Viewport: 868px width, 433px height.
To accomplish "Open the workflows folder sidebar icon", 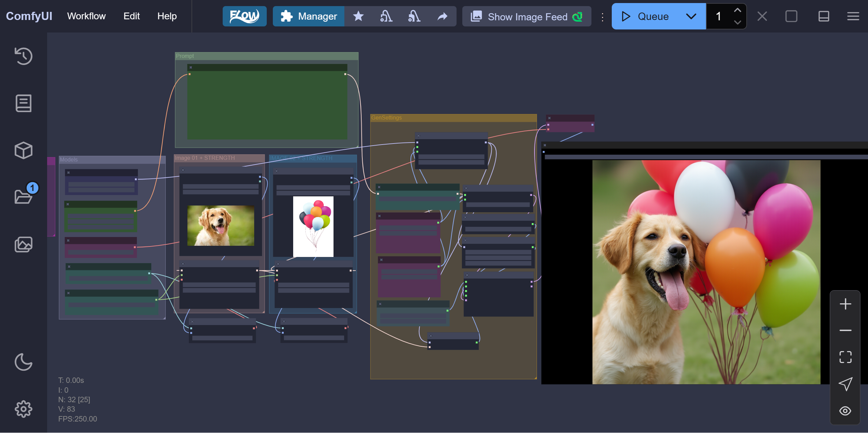I will tap(23, 197).
